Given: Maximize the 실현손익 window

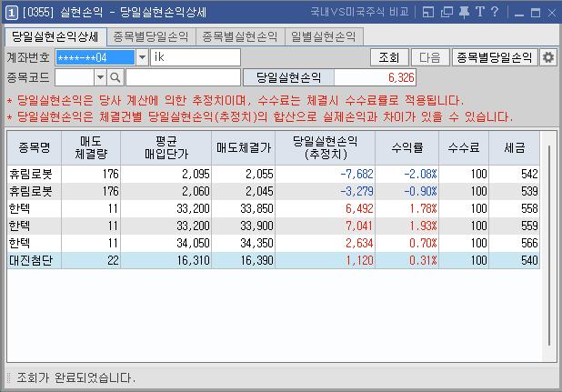Looking at the screenshot, I should click(536, 14).
